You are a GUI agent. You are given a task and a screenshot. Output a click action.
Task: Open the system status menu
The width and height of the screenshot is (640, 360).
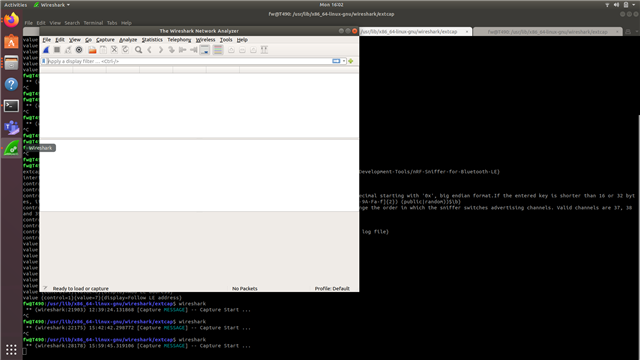tap(620, 5)
